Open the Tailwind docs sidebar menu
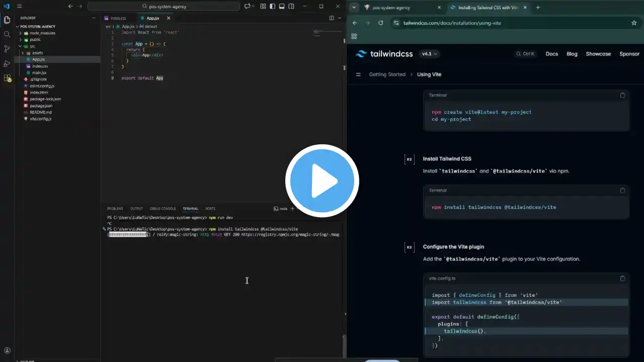Viewport: 644px width, 362px height. 358,74
